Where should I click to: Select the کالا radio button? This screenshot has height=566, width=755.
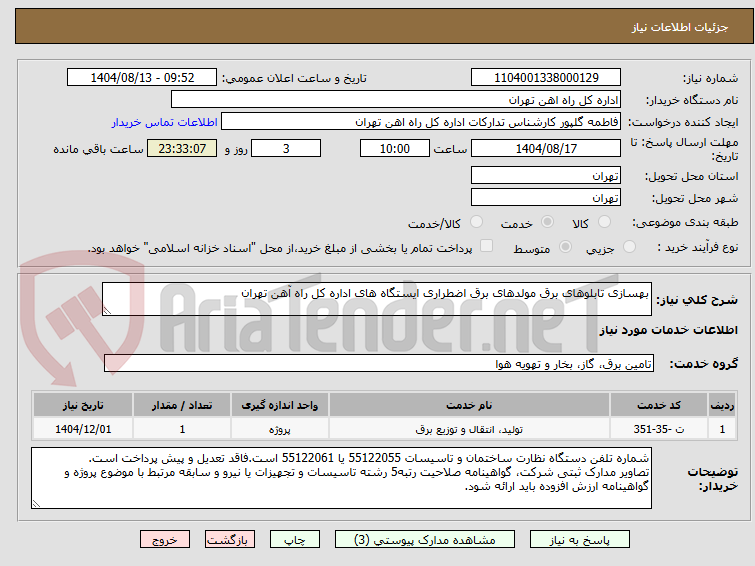coord(604,222)
